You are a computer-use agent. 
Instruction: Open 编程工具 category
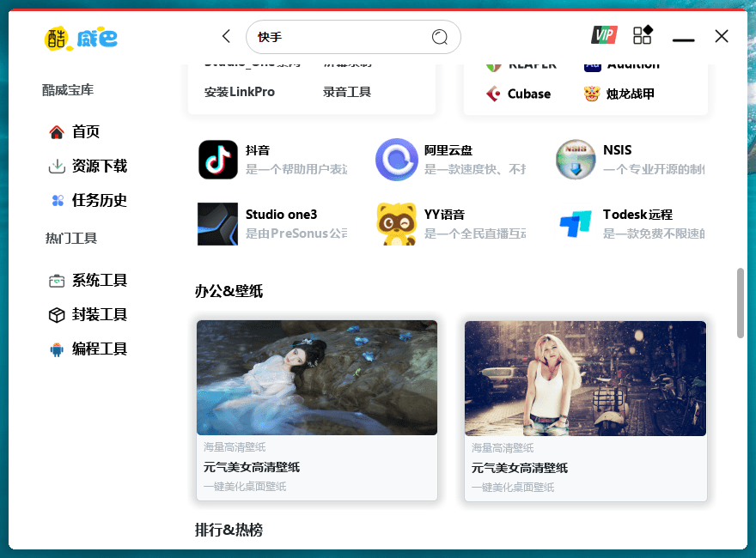pyautogui.click(x=100, y=349)
